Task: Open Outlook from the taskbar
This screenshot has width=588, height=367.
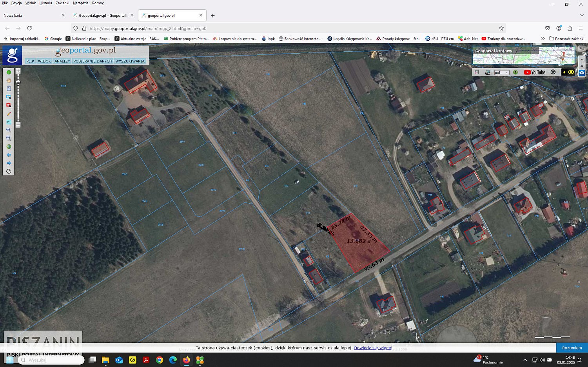Action: coord(119,360)
